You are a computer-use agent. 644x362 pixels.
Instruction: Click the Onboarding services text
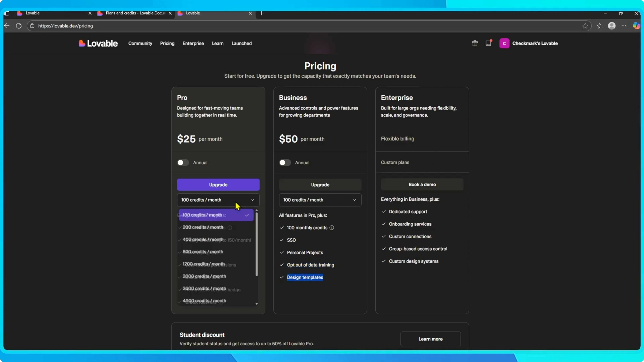coord(410,224)
